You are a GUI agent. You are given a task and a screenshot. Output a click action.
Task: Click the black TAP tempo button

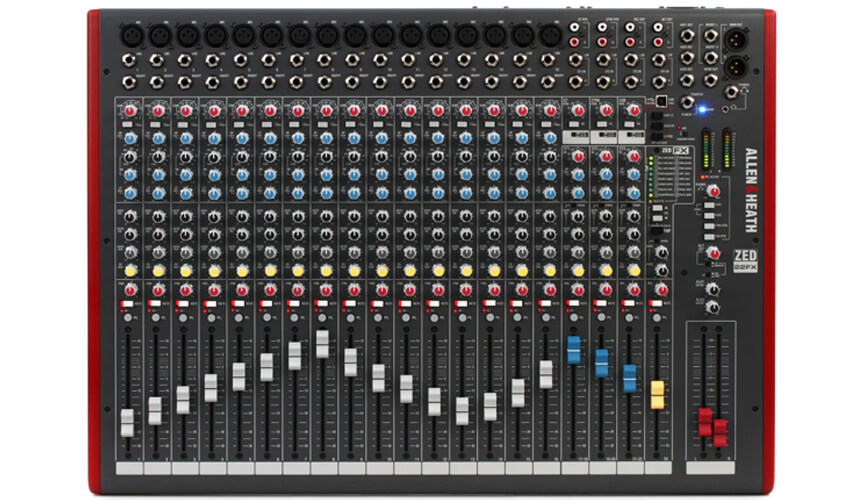point(656,231)
